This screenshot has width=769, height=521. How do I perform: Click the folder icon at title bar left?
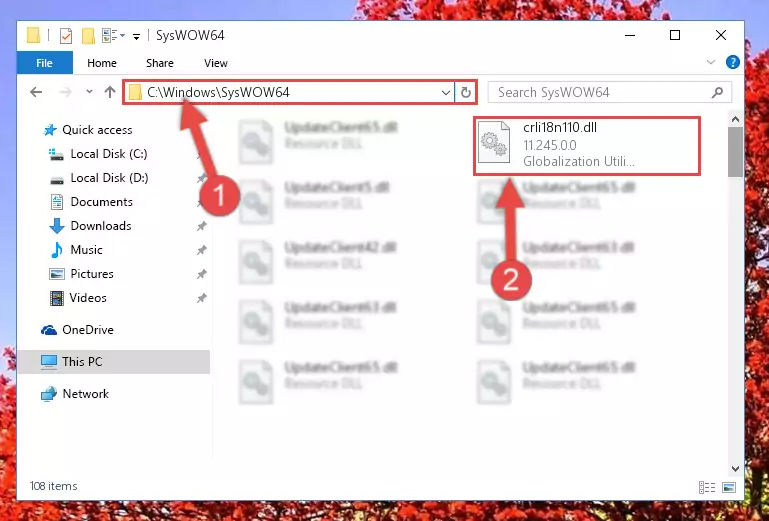(x=33, y=35)
